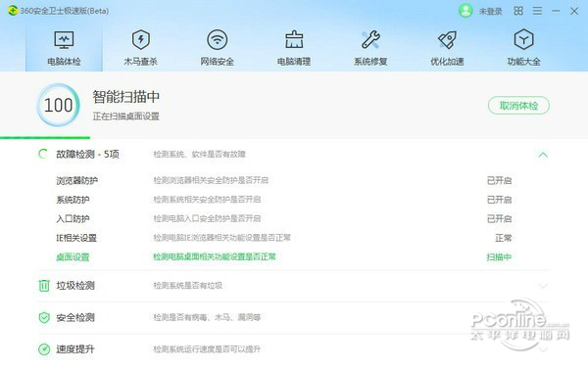Screen dimensions: 588x370
Task: Click the 安全检测 shield icon
Action: pos(44,317)
